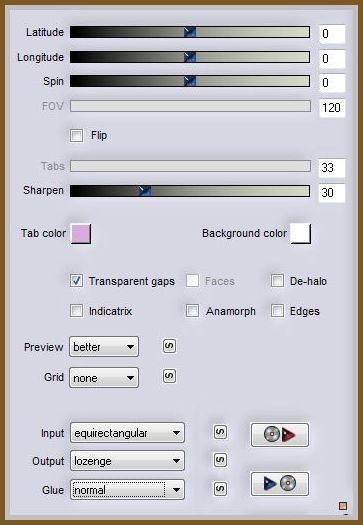This screenshot has width=363, height=525.
Task: Click the S icon beside Output dropdown
Action: pyautogui.click(x=220, y=460)
